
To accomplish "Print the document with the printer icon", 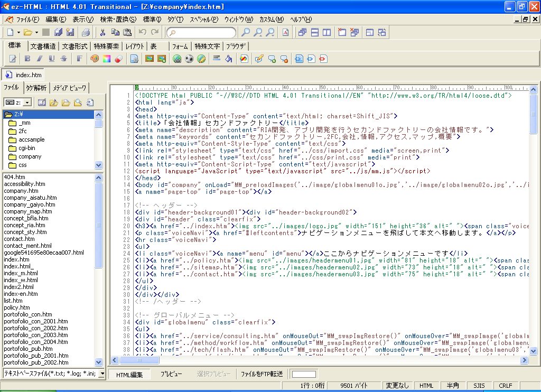I will tap(86, 32).
